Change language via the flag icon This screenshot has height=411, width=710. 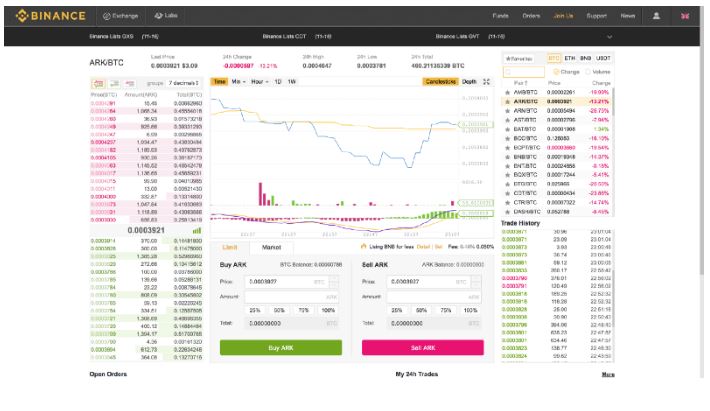pyautogui.click(x=685, y=16)
